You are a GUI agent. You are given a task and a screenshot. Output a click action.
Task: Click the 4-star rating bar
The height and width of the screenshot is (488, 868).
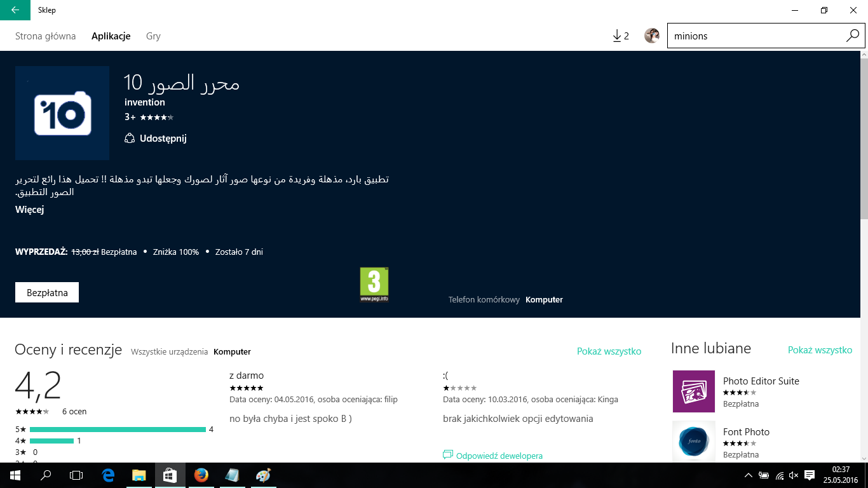coord(51,441)
